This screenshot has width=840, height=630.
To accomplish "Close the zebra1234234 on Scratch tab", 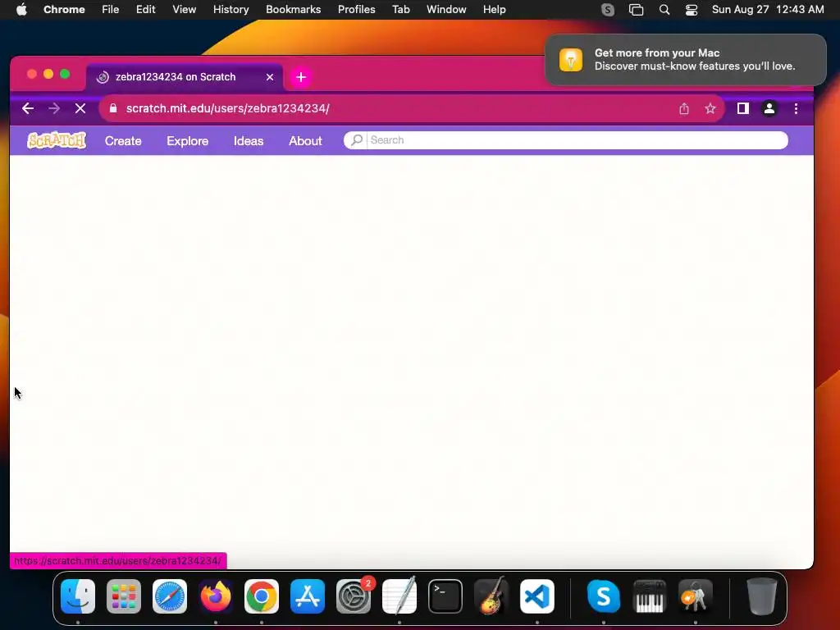I will click(x=270, y=77).
